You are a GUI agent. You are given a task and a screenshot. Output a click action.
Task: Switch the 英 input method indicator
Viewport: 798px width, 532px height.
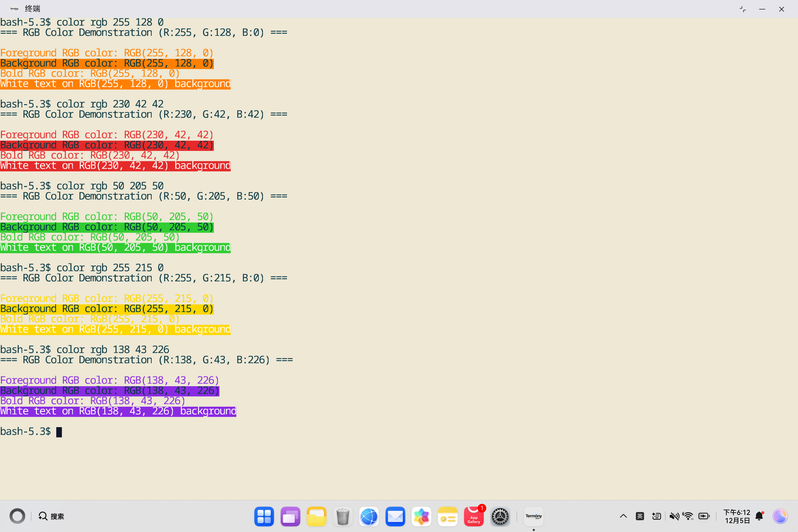[640, 516]
